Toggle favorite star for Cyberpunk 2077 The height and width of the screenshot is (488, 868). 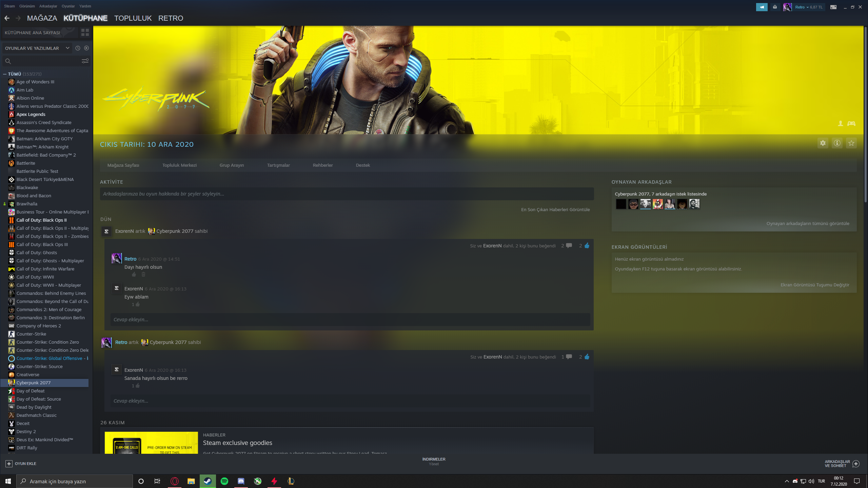tap(851, 143)
